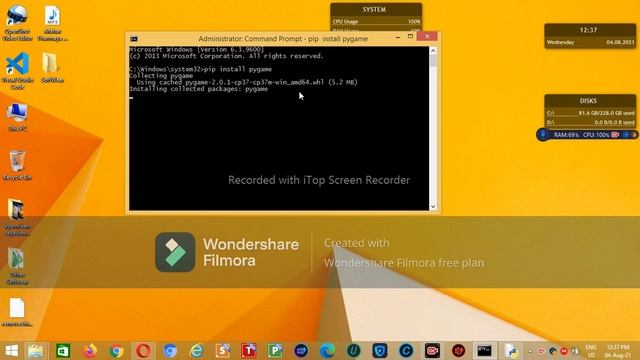Click RAM 69% readout on floating bar
This screenshot has width=640, height=360.
[x=566, y=135]
